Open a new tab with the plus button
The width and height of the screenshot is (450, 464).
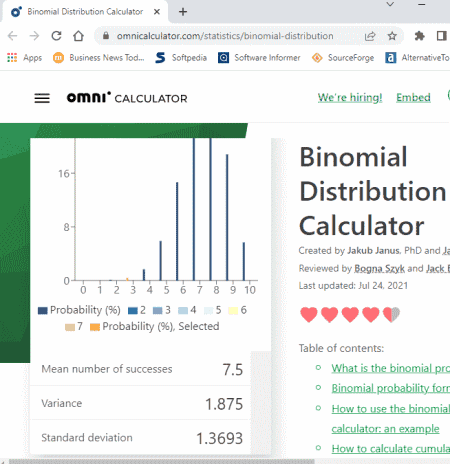pyautogui.click(x=183, y=12)
